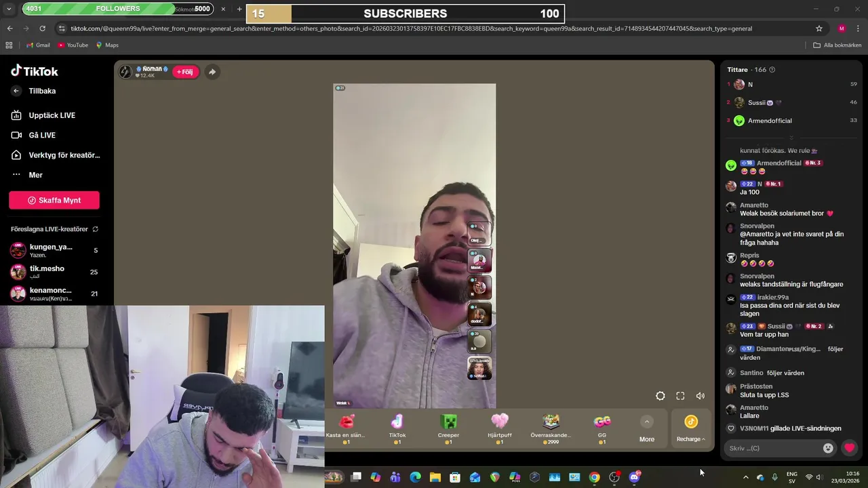This screenshot has height=488, width=868.
Task: Open suggested creator kungen_ya...
Action: [54, 250]
